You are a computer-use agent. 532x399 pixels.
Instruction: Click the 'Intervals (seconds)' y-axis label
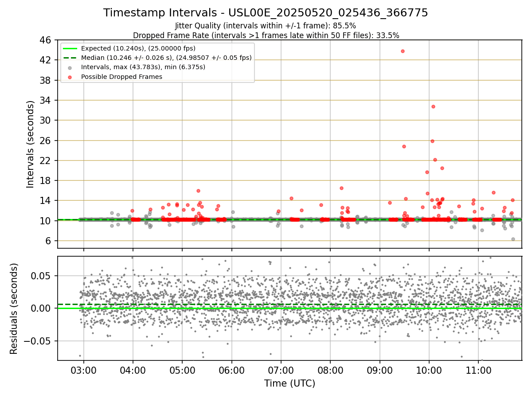click(30, 144)
